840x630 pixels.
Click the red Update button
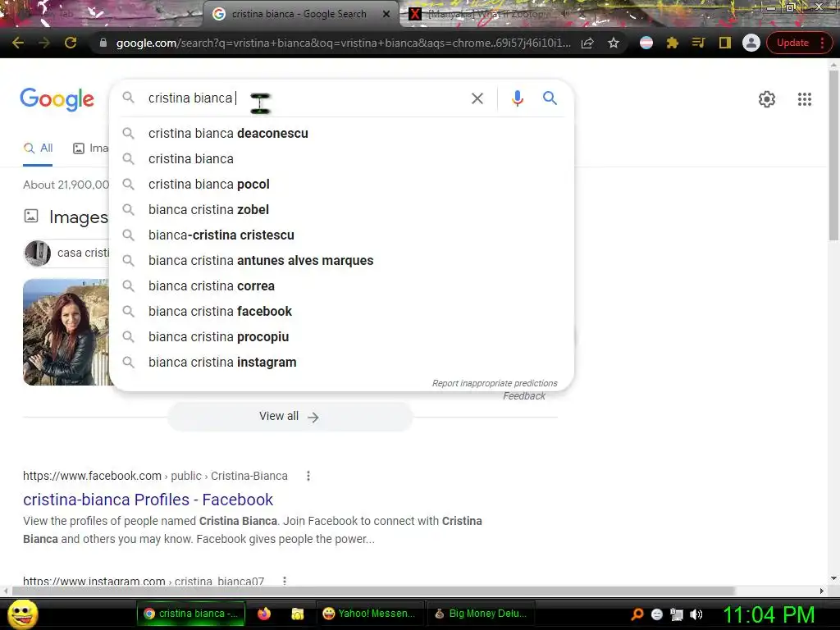click(x=792, y=43)
